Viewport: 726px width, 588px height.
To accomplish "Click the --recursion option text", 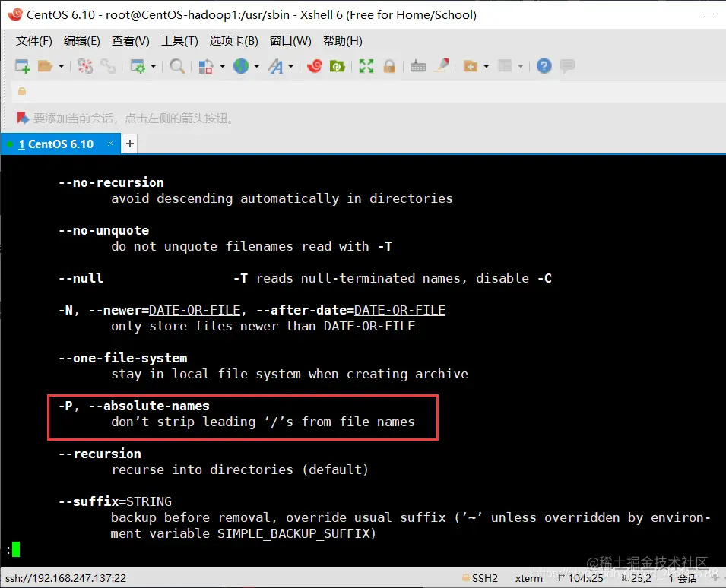I will pos(100,454).
